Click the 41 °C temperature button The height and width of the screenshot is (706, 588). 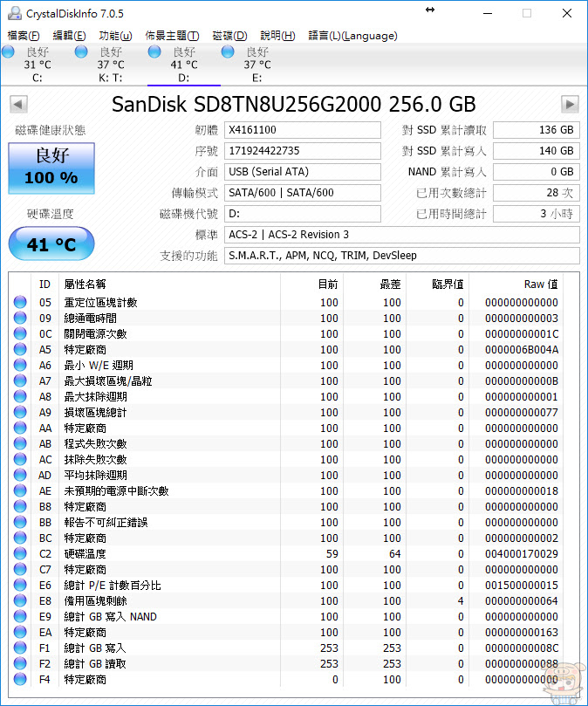(51, 244)
